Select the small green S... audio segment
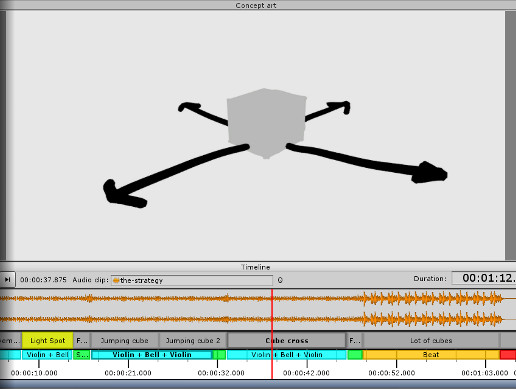The height and width of the screenshot is (389, 516). (x=82, y=355)
